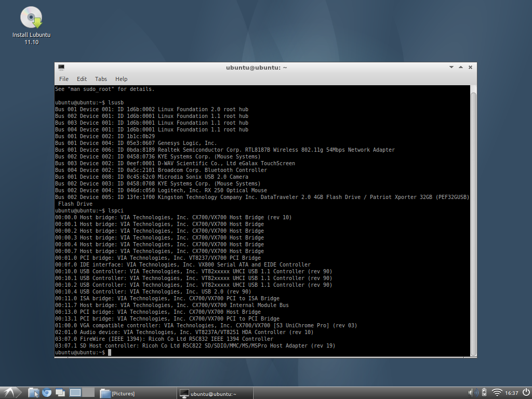Click 'IDE interface: VIA Technologies' line
The image size is (532, 399).
(183, 264)
